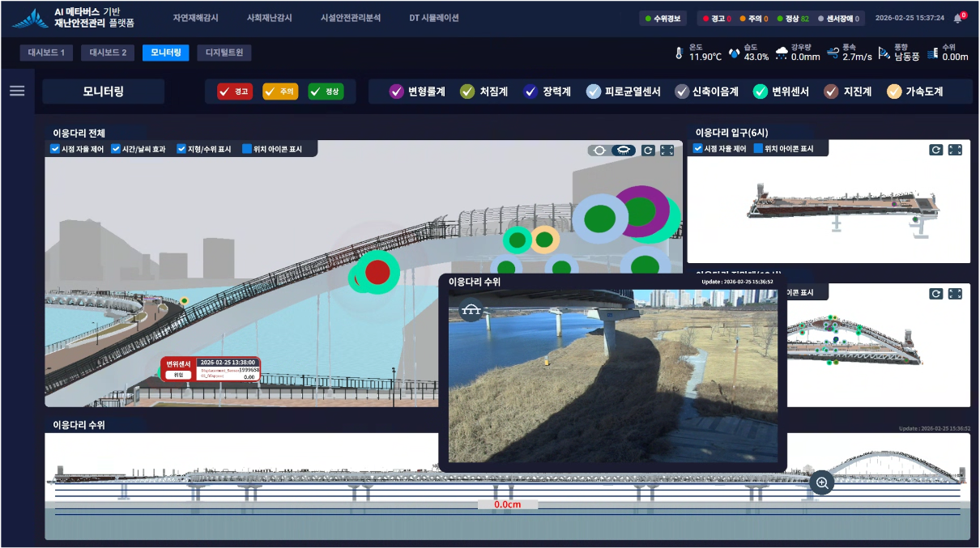Toggle 시간/날씨 효과 checkbox
The image size is (980, 548).
click(x=116, y=149)
